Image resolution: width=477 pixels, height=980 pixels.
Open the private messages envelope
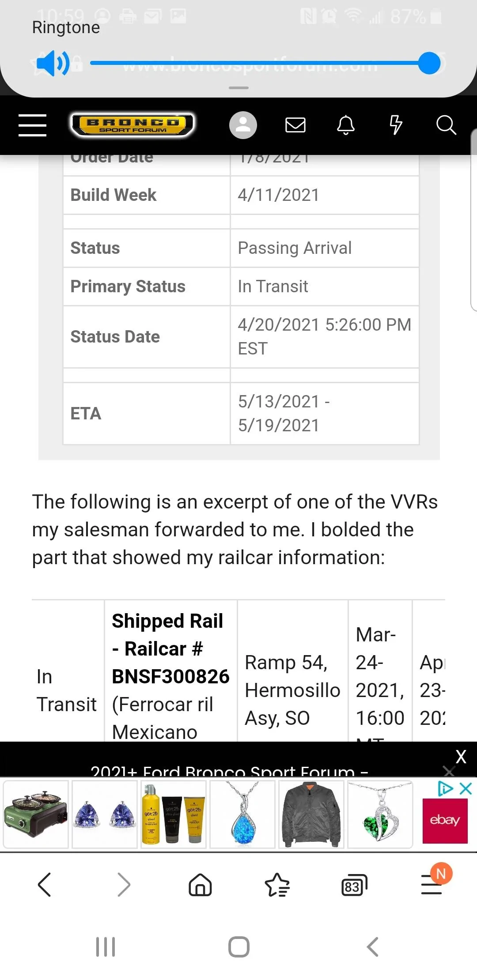(295, 125)
